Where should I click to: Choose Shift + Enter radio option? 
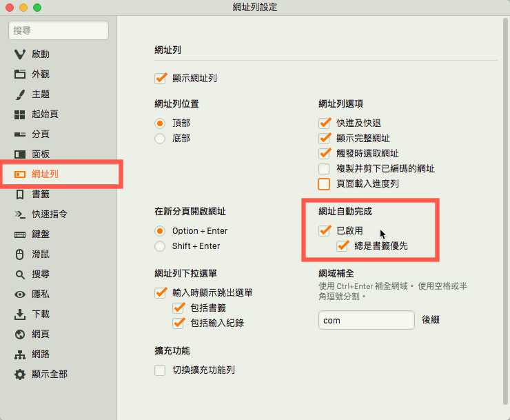pyautogui.click(x=160, y=246)
